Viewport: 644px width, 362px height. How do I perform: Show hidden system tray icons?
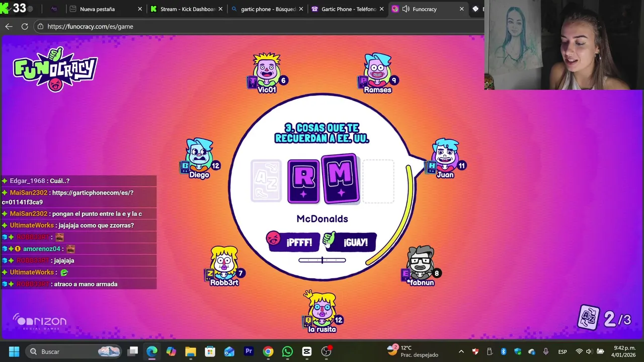click(461, 351)
